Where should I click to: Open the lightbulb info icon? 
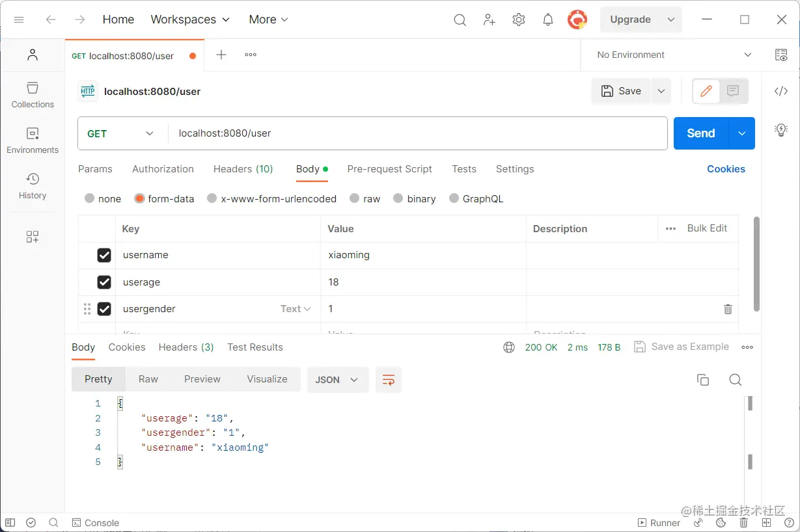(x=781, y=129)
